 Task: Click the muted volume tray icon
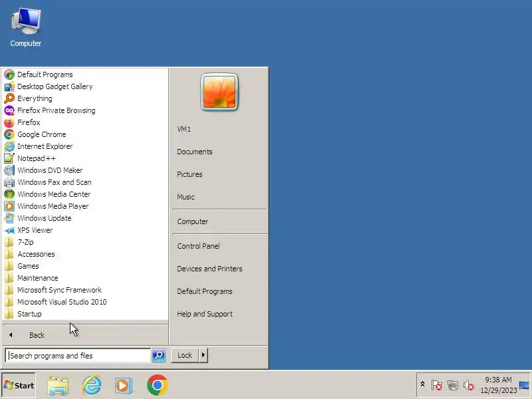point(469,385)
